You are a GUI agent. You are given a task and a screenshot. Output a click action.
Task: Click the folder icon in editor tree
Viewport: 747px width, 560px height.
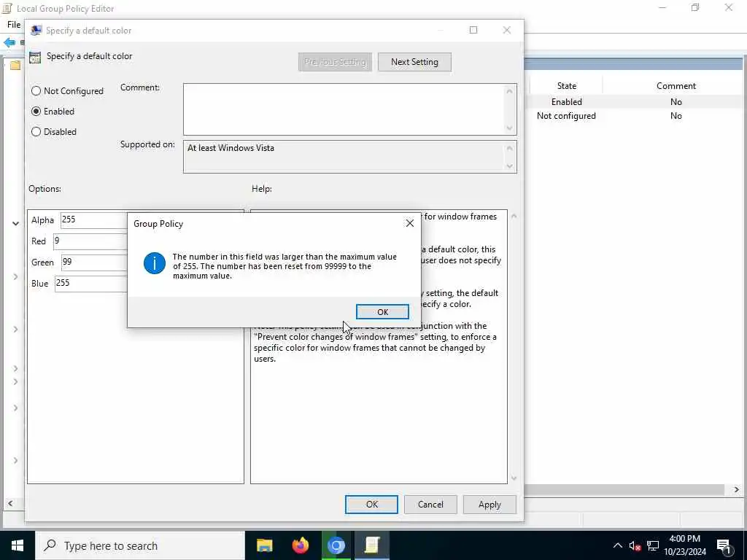[x=16, y=65]
